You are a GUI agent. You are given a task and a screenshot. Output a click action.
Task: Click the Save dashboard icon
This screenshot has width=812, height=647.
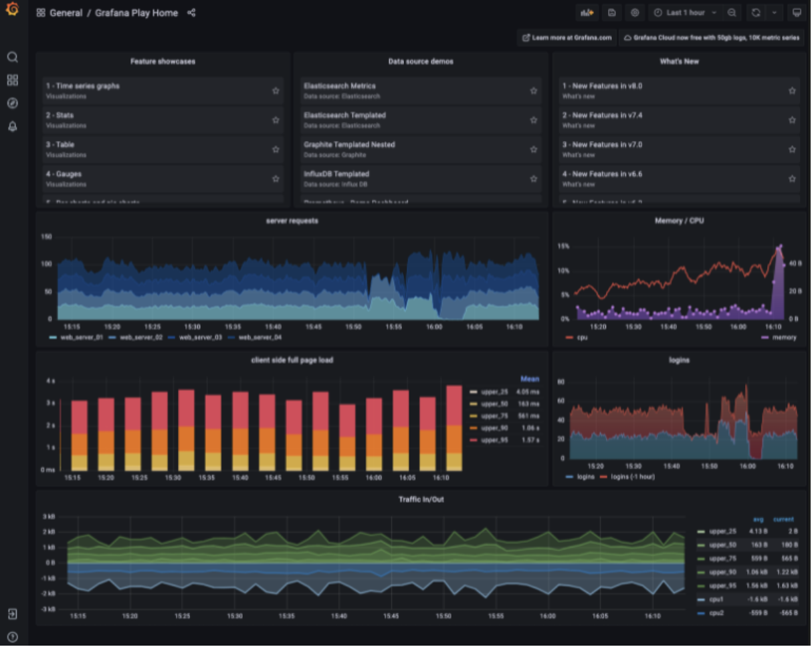click(x=611, y=13)
